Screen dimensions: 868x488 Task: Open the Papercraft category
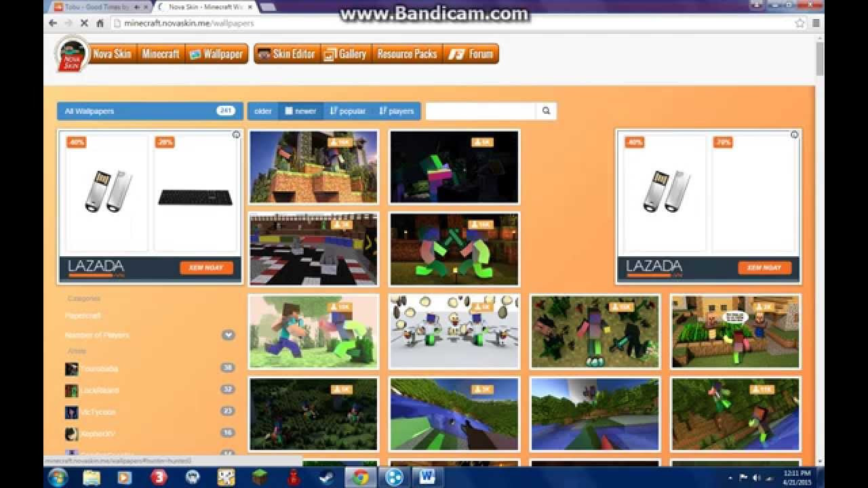[x=83, y=316]
